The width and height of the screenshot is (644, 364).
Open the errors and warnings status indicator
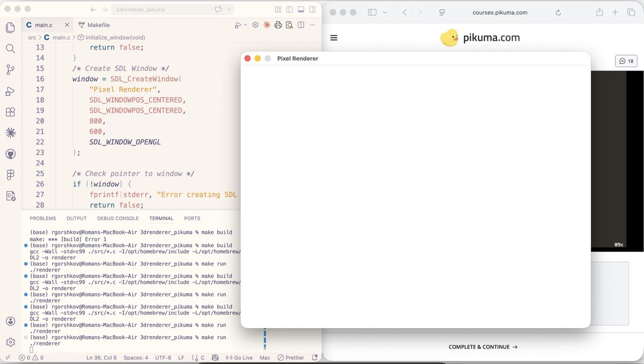pyautogui.click(x=31, y=358)
